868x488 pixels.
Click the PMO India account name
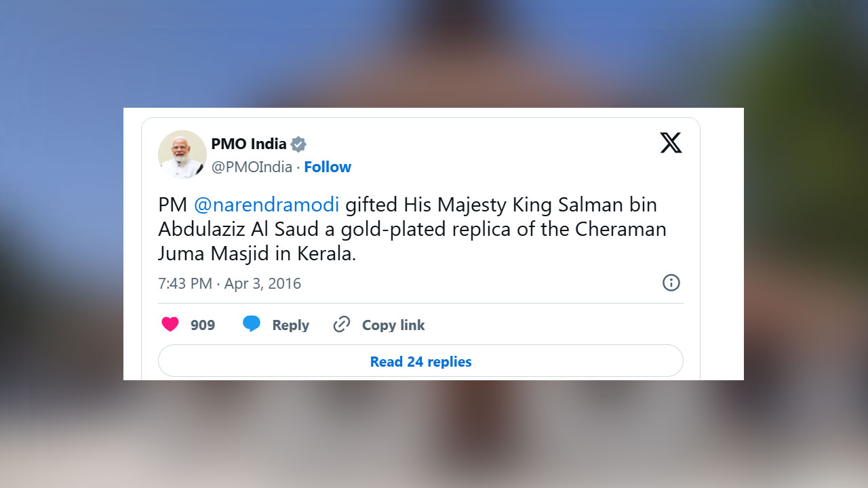(x=249, y=144)
